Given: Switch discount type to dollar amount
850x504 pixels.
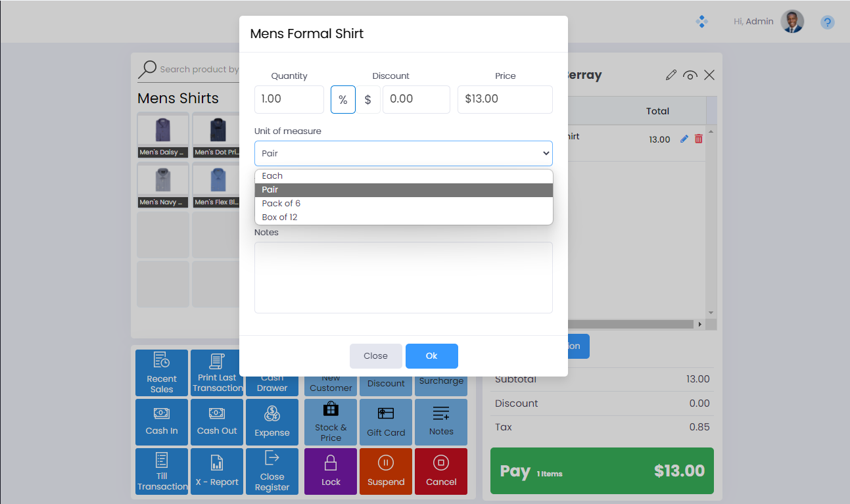Looking at the screenshot, I should [x=368, y=100].
